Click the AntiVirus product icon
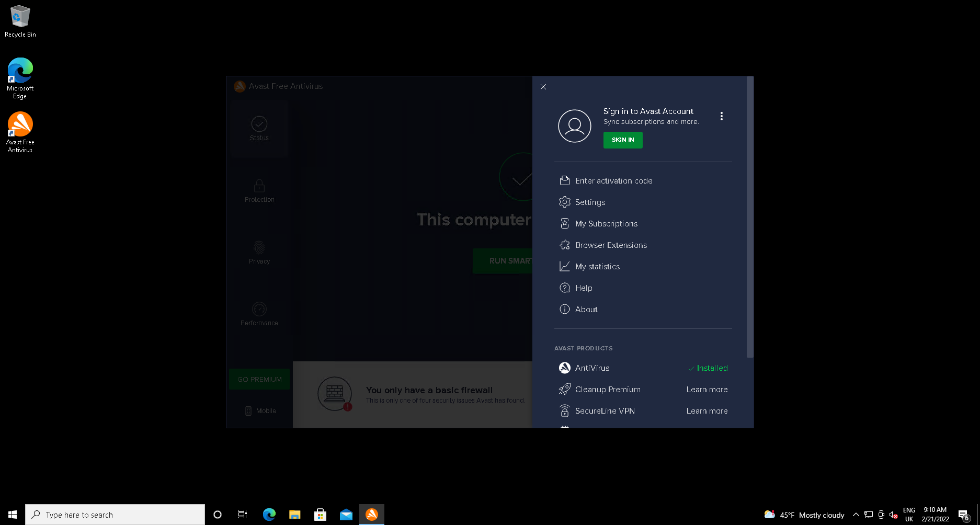Image resolution: width=980 pixels, height=525 pixels. pos(565,368)
